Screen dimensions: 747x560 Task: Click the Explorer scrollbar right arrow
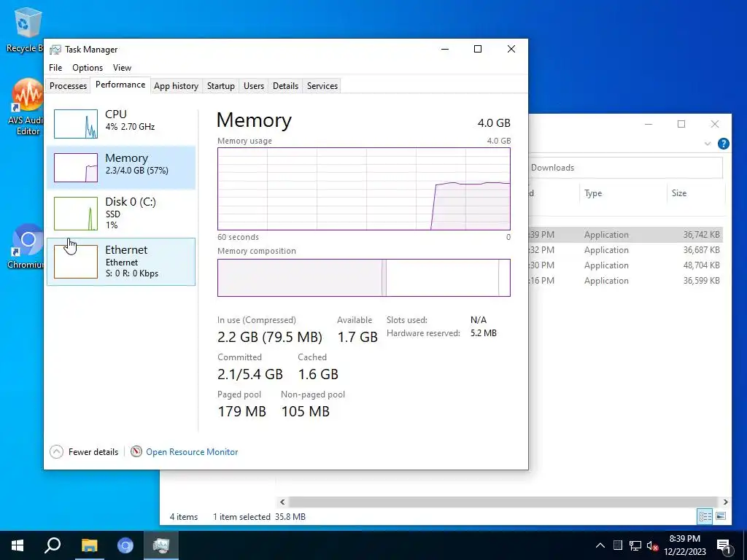pos(726,502)
